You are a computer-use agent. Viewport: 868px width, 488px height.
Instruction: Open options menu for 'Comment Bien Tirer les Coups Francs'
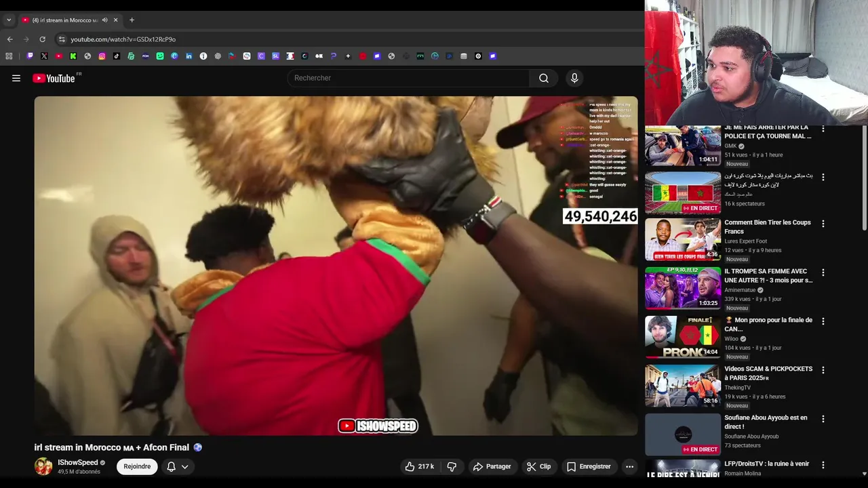coord(823,224)
